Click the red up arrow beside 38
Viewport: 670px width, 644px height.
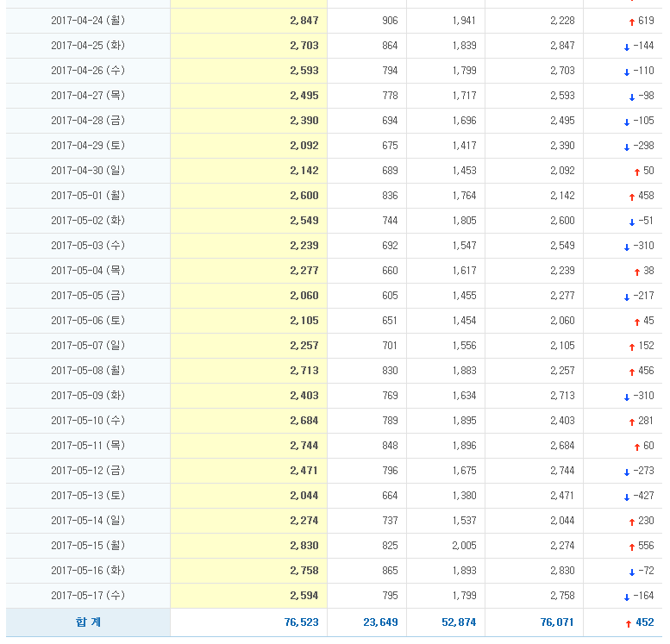636,272
